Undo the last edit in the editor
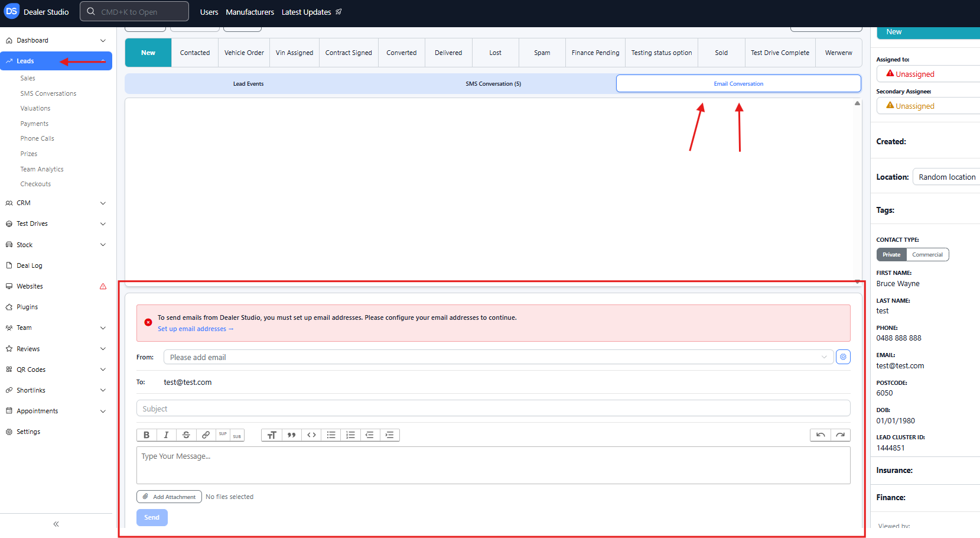The image size is (980, 538). click(x=821, y=435)
